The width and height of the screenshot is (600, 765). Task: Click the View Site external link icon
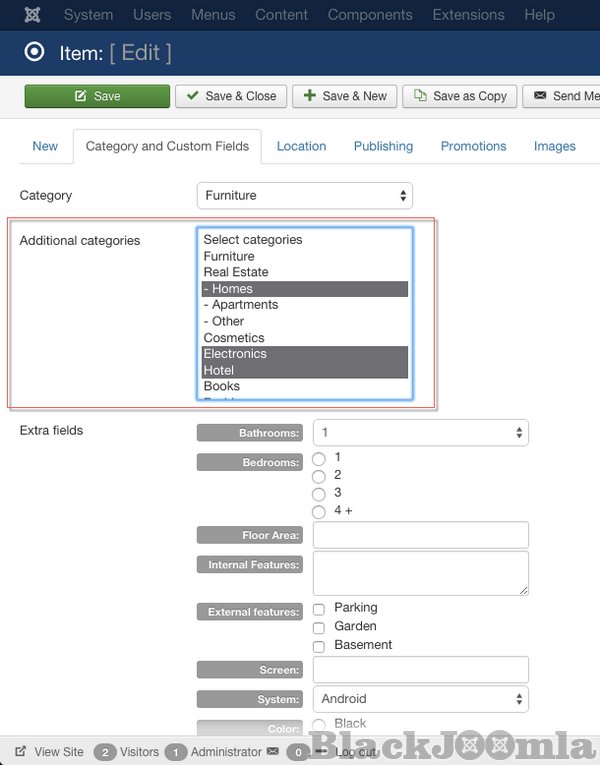click(21, 751)
